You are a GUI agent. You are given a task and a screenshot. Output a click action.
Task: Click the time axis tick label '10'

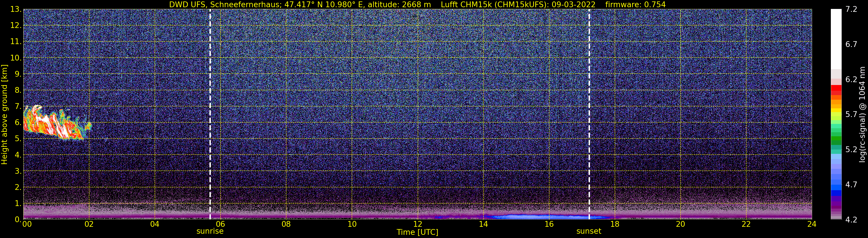pos(352,224)
